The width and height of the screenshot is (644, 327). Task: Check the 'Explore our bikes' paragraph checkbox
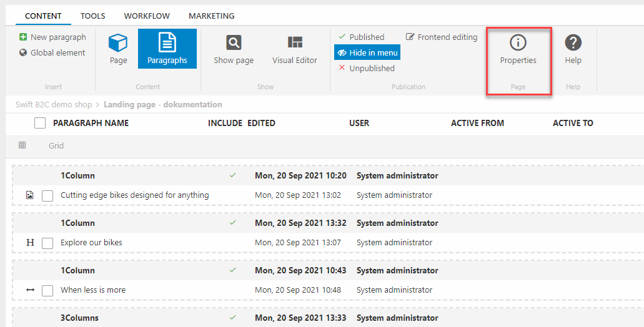[x=47, y=243]
